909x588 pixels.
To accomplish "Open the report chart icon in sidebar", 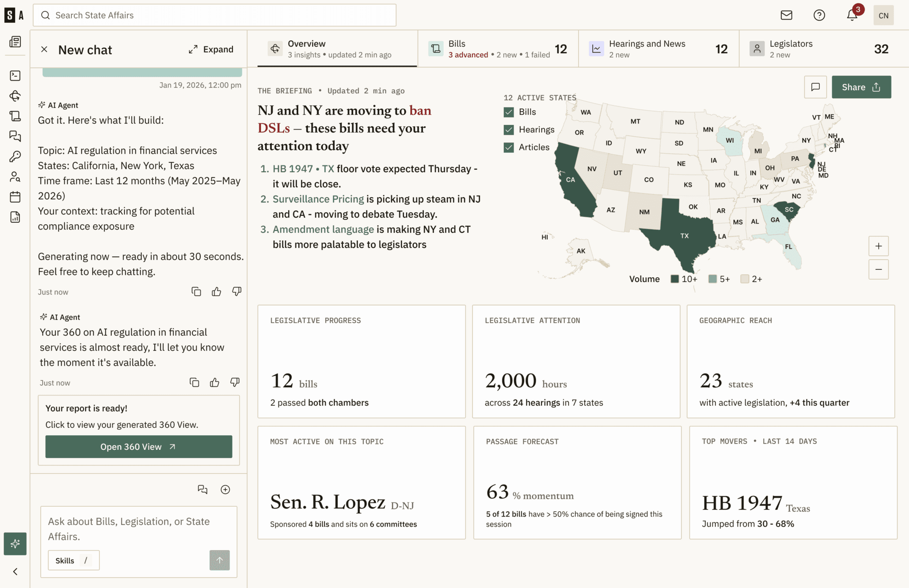I will pos(15,217).
